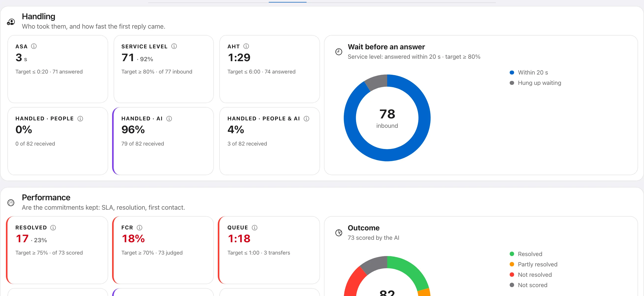Image resolution: width=644 pixels, height=296 pixels.
Task: Click the FCR value 18%
Action: pyautogui.click(x=133, y=239)
